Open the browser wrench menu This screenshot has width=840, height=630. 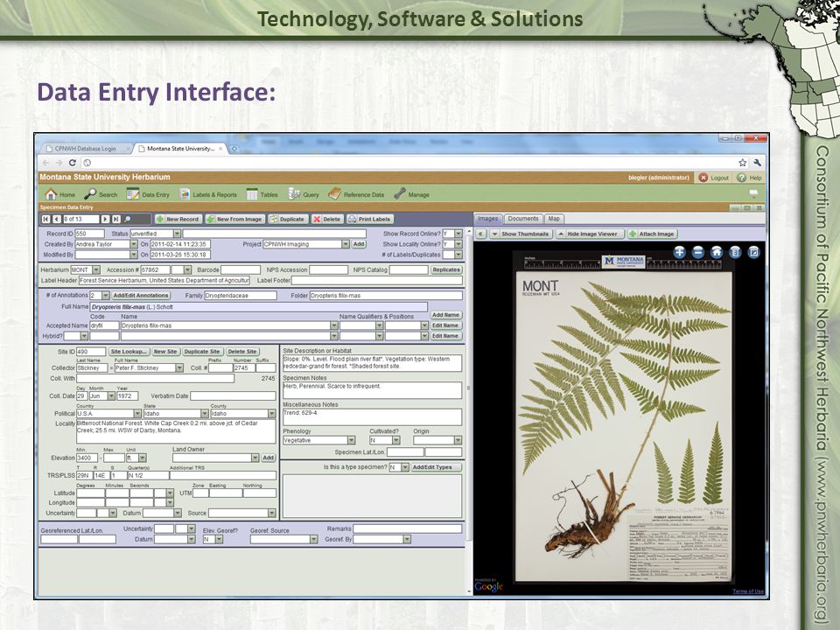(x=758, y=163)
